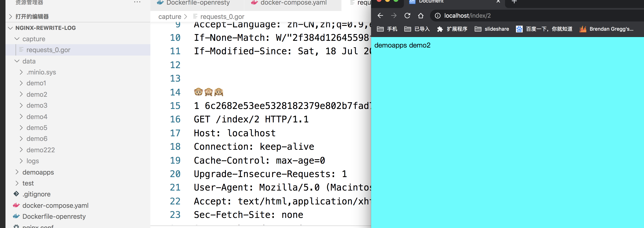Image resolution: width=644 pixels, height=228 pixels.
Task: Expand the demo5 folder
Action: pyautogui.click(x=21, y=128)
